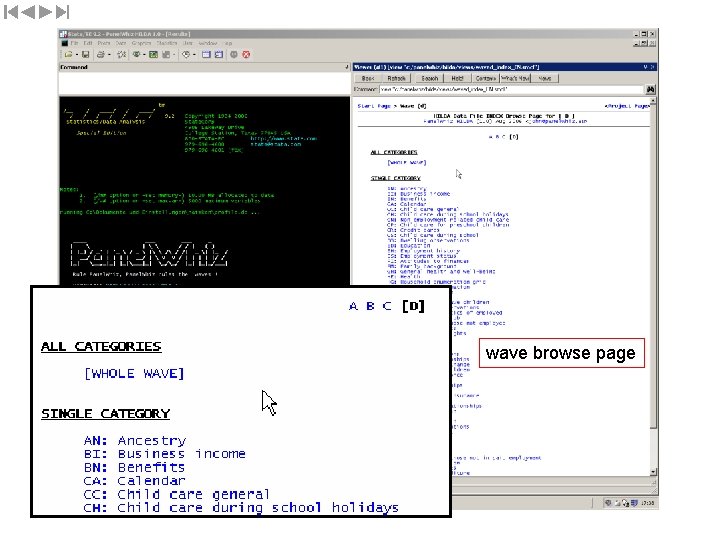Screen dimensions: 720x540
Task: Click the system tray clock
Action: (647, 503)
